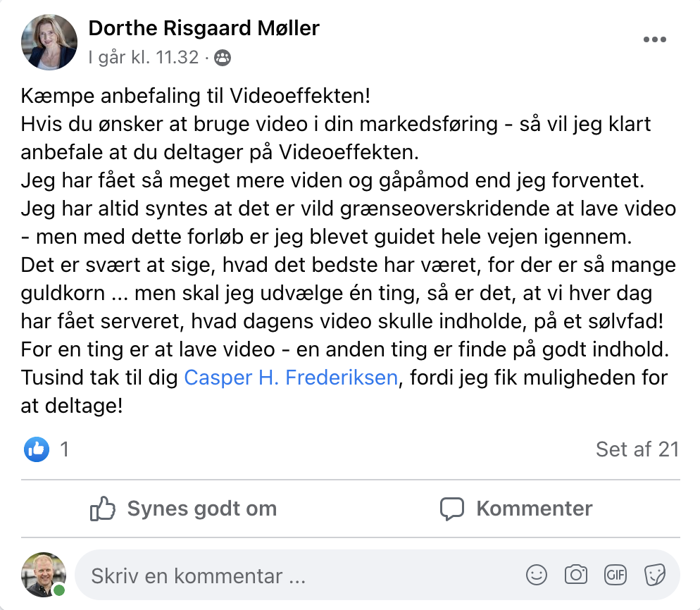The height and width of the screenshot is (610, 700).
Task: Click the blue like reaction icon
Action: pos(37,449)
